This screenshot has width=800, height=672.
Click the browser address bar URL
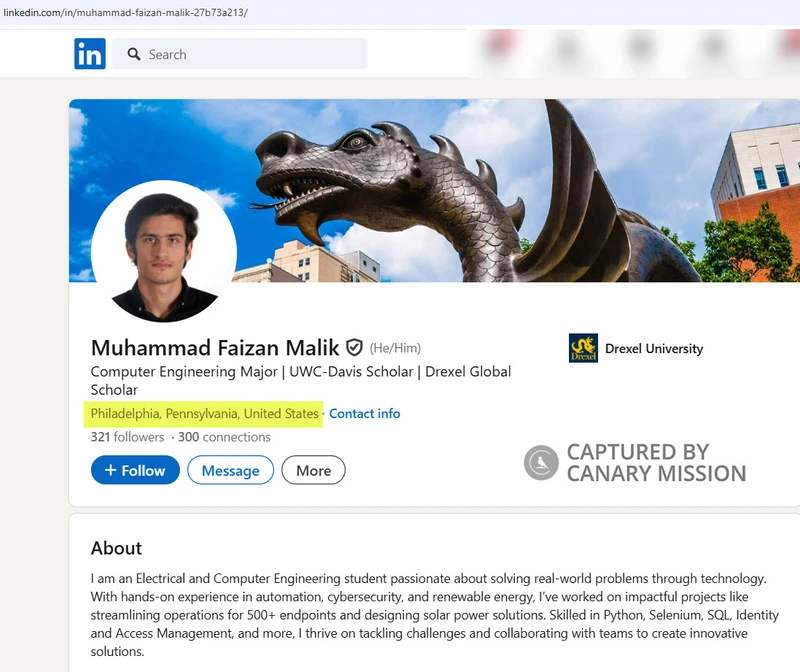tap(126, 12)
